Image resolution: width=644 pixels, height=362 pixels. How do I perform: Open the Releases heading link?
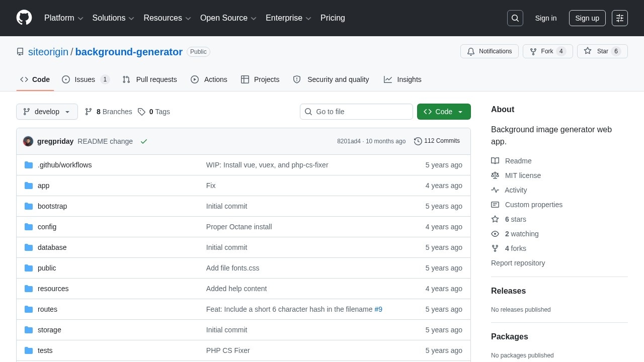[x=508, y=291]
